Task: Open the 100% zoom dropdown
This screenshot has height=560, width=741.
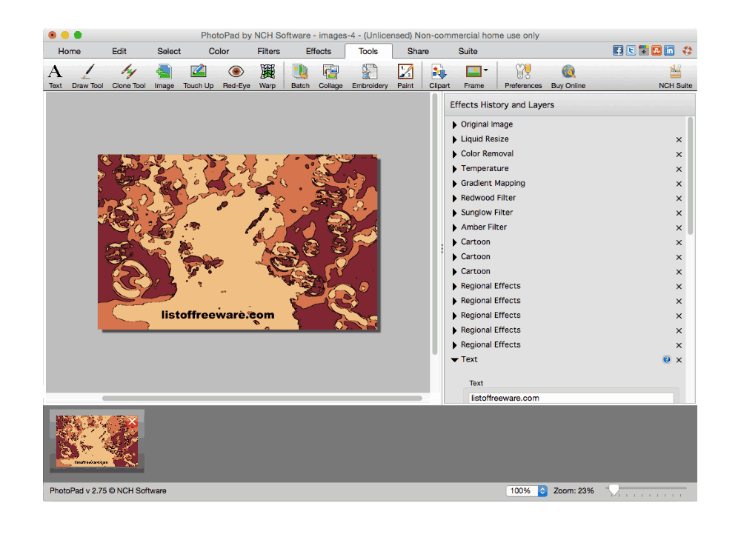Action: tap(542, 490)
